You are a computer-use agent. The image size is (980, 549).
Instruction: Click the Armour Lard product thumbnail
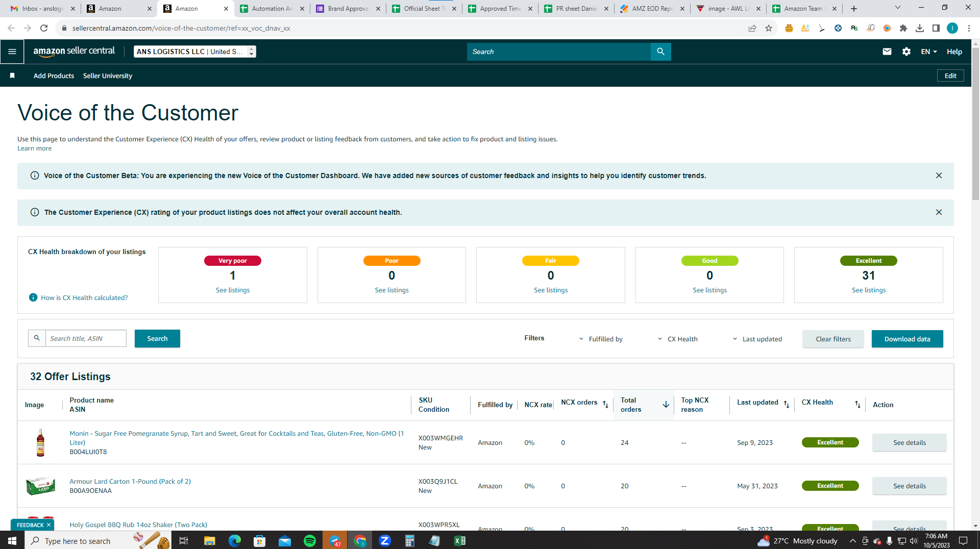40,486
